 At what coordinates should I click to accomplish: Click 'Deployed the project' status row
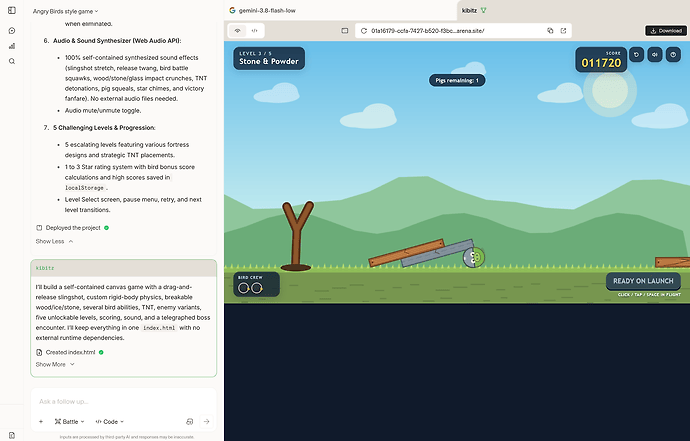[x=73, y=228]
